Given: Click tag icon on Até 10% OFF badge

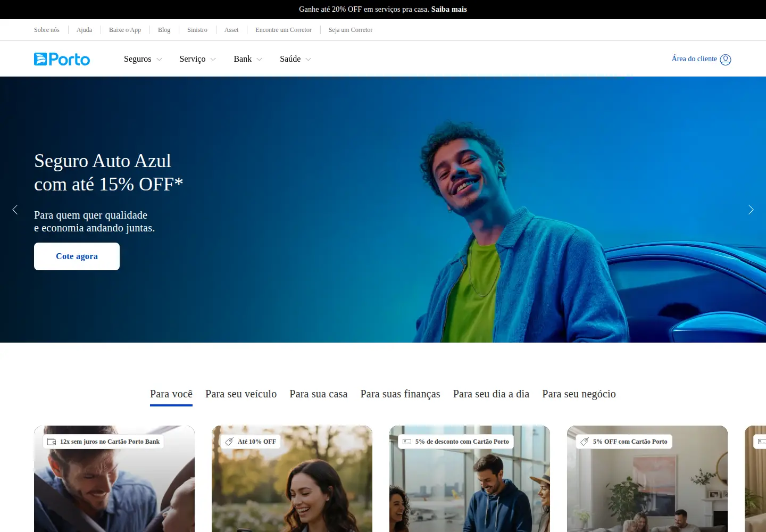Looking at the screenshot, I should [x=229, y=442].
